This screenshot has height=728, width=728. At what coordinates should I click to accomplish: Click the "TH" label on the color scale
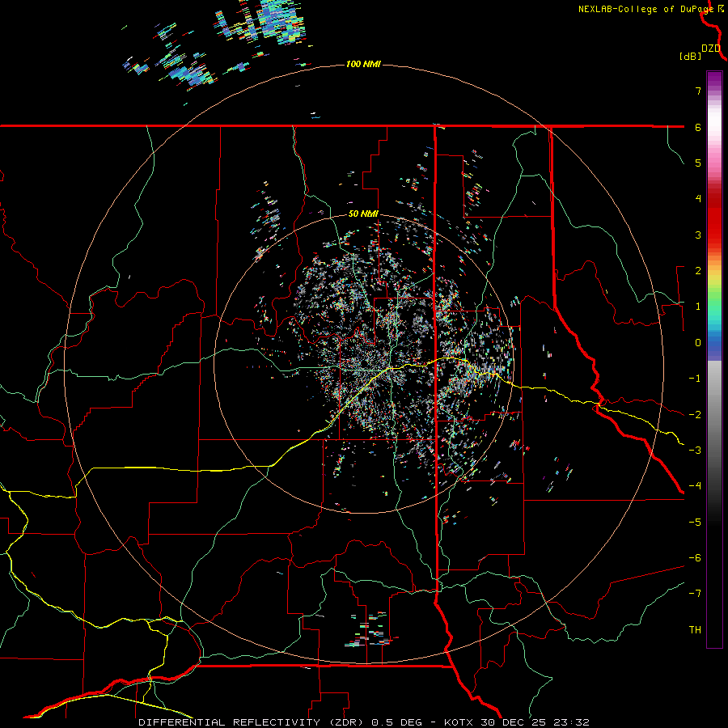coord(695,630)
